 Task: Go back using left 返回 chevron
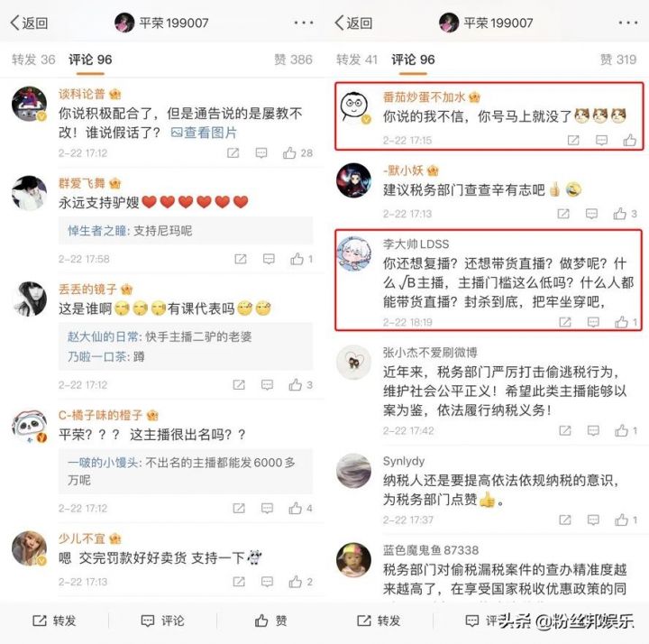click(15, 23)
